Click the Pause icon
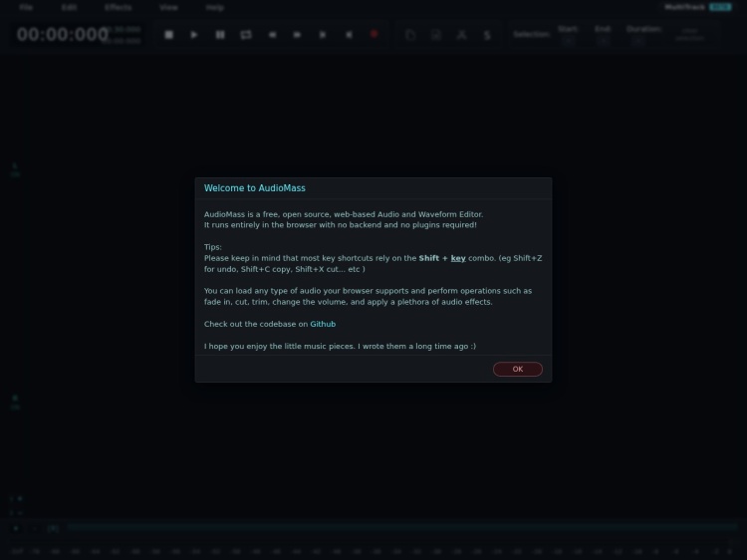Screen dimensions: 747x560 [220, 35]
